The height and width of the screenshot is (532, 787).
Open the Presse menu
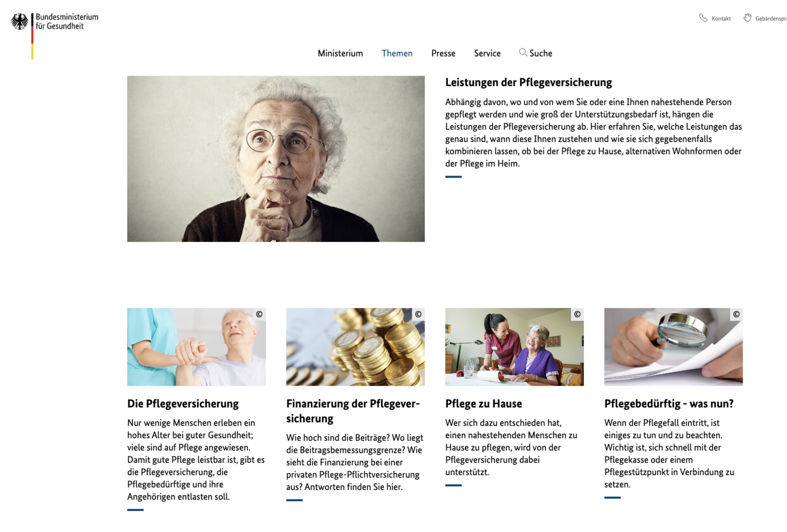coord(443,53)
